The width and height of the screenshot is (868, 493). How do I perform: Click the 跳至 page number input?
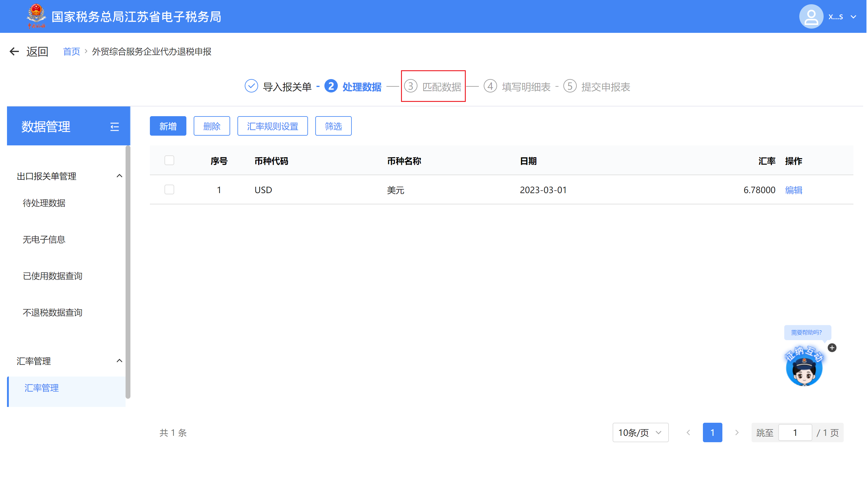tap(795, 433)
